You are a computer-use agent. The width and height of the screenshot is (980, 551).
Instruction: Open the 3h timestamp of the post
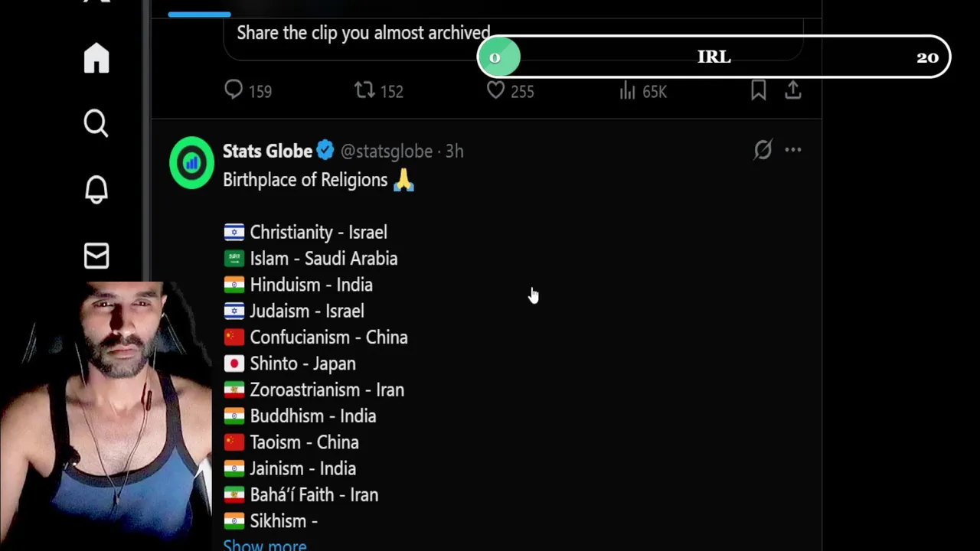tap(455, 152)
